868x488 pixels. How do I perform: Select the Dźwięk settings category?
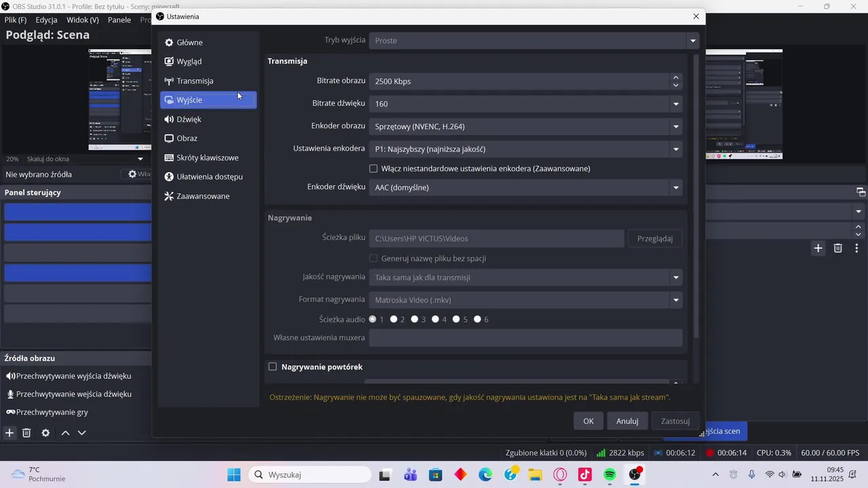click(208, 119)
